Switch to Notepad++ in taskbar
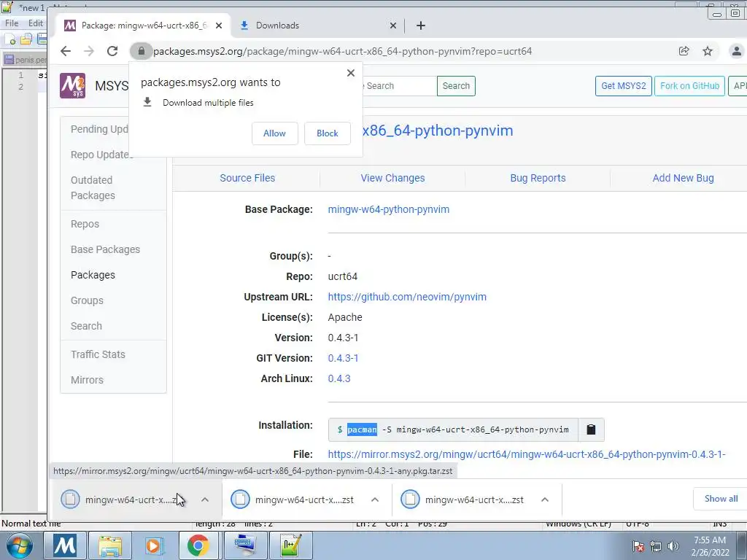 coord(290,545)
